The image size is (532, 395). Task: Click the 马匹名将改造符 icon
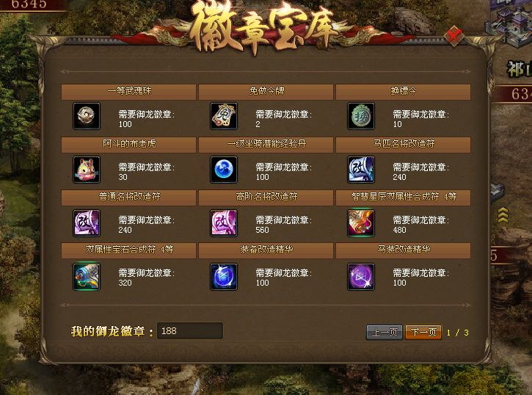361,170
